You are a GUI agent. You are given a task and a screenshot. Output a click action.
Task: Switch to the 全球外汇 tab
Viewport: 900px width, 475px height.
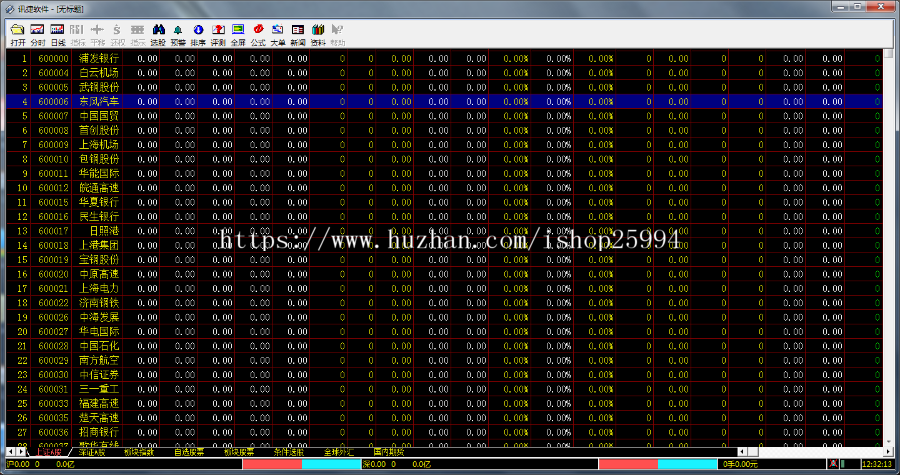(339, 452)
